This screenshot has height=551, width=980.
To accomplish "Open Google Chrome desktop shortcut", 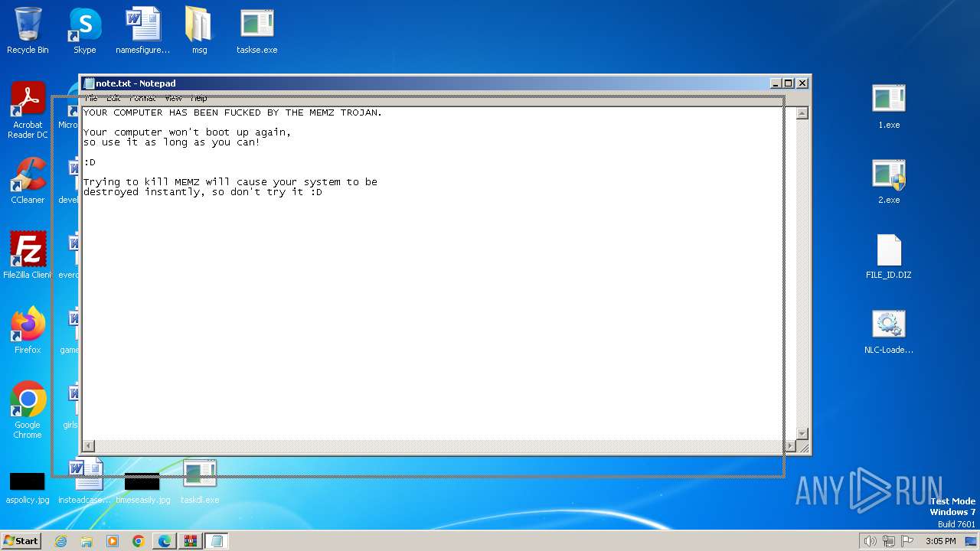I will pos(28,410).
